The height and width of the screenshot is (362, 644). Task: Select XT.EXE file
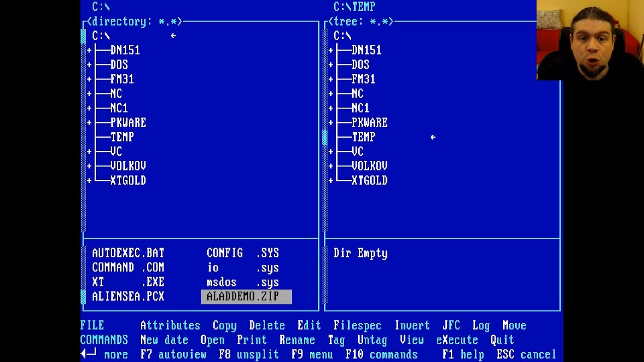(128, 282)
